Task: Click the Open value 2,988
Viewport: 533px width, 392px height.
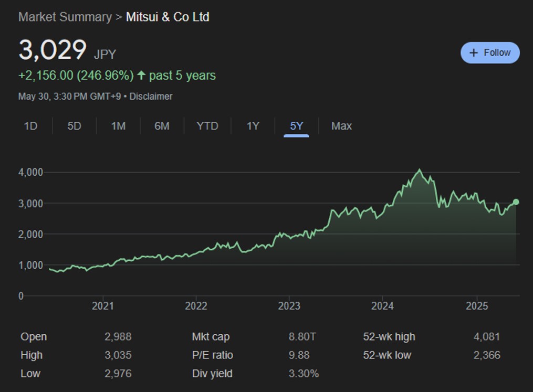Action: click(118, 336)
